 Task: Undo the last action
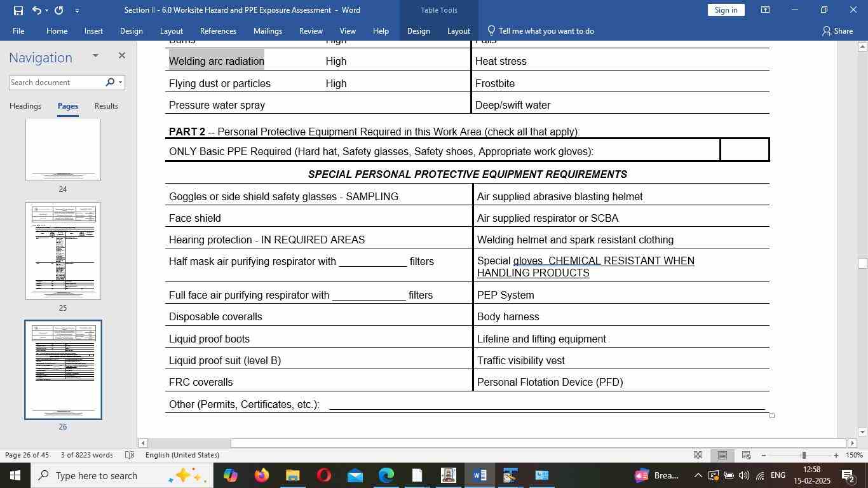(x=36, y=10)
